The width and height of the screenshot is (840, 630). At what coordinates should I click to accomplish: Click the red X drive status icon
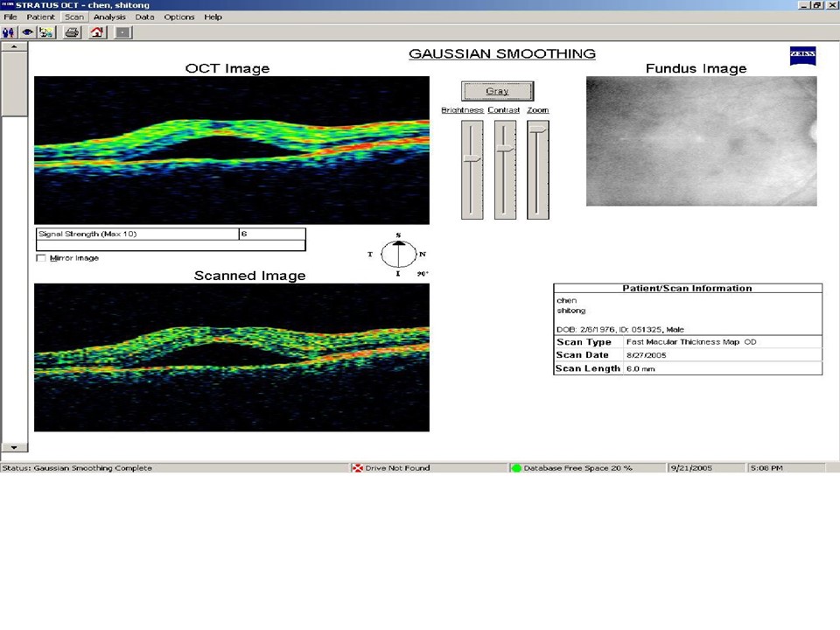pos(357,468)
